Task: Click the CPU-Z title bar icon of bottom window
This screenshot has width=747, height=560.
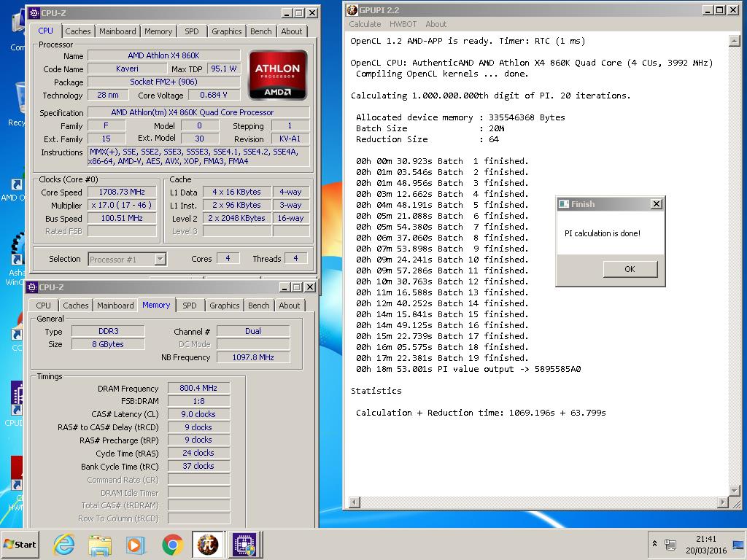Action: pos(32,287)
